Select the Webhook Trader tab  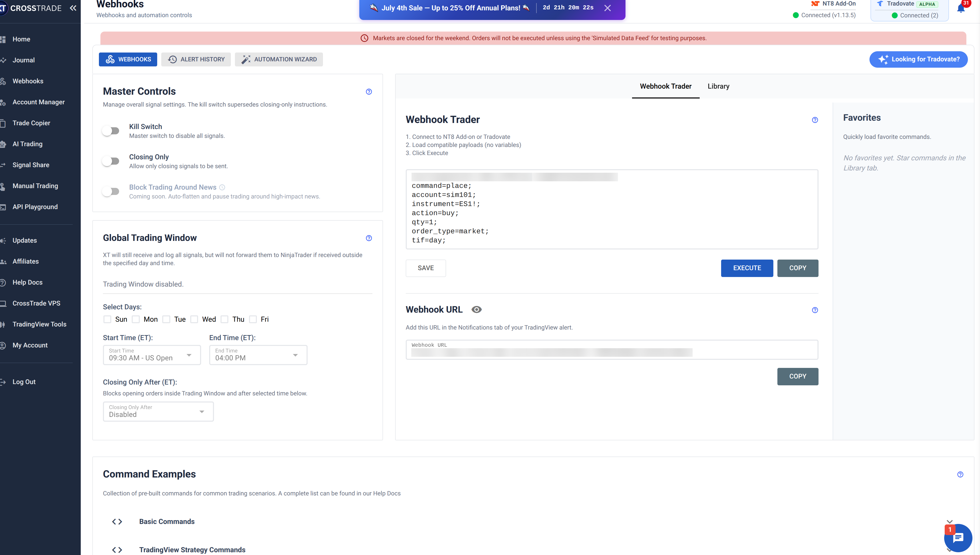tap(665, 86)
